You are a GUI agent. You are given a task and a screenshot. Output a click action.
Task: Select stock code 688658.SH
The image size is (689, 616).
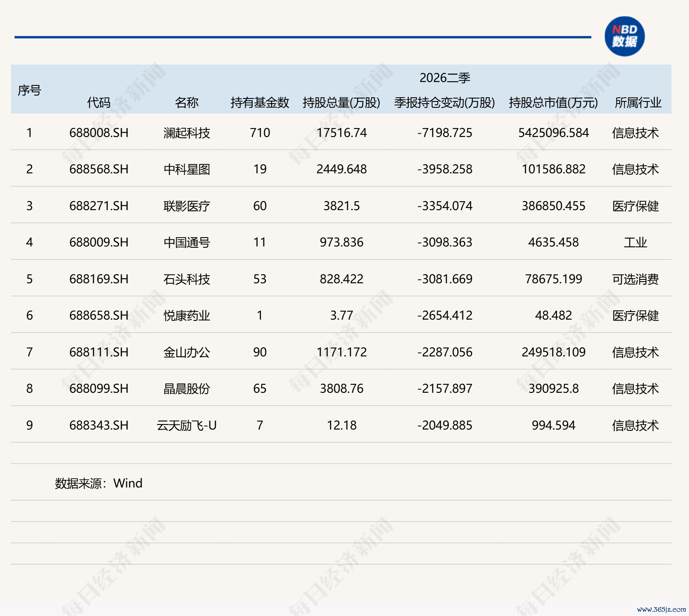coord(99,315)
